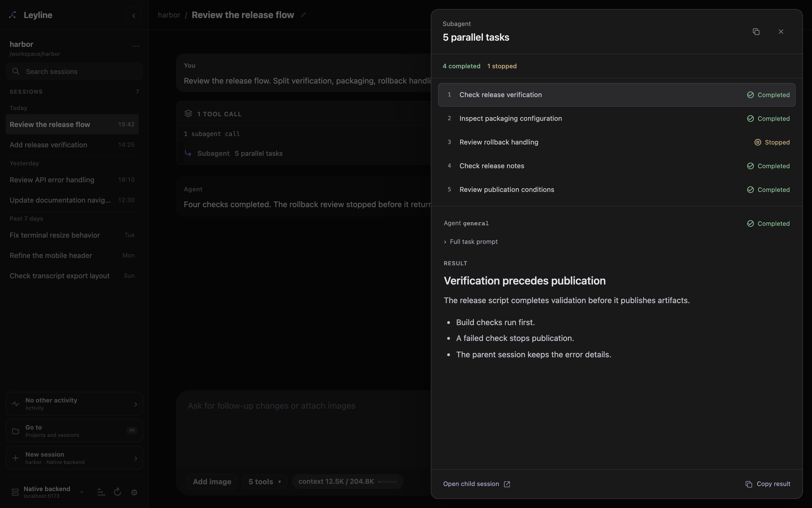Select task 5 Review publication conditions
812x508 pixels.
coord(617,189)
